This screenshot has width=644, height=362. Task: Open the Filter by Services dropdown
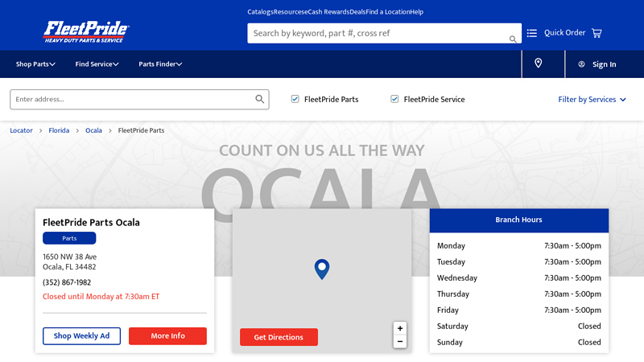tap(592, 100)
